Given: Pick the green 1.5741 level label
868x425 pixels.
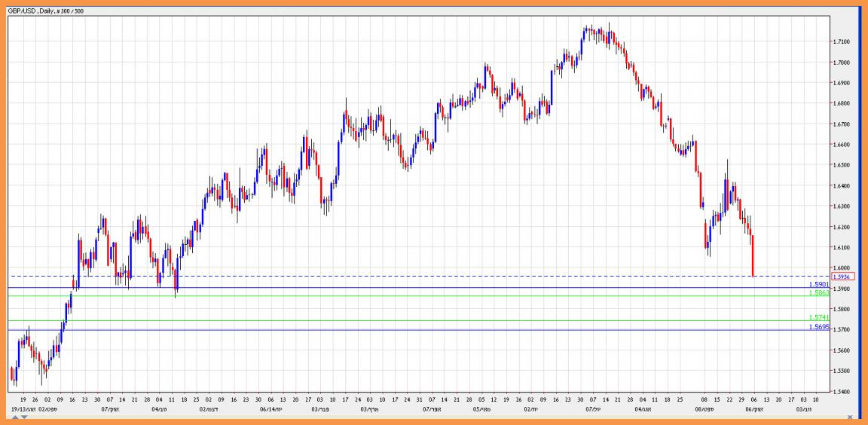Looking at the screenshot, I should [819, 318].
